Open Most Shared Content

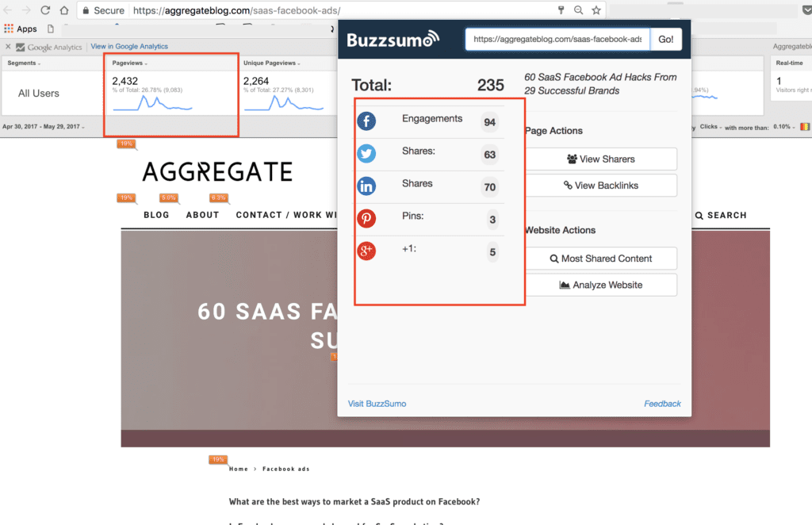(x=601, y=259)
